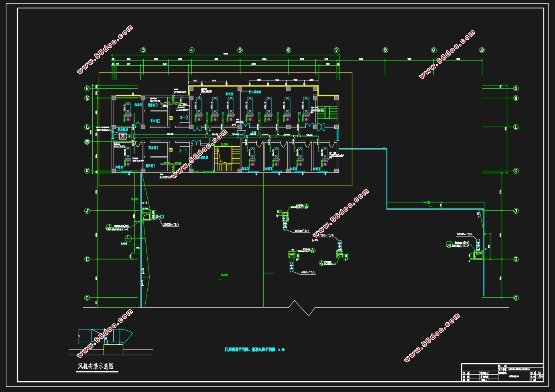The width and height of the screenshot is (555, 392).
Task: Select the green staircase symbol at the plan's east end
Action: 327,112
